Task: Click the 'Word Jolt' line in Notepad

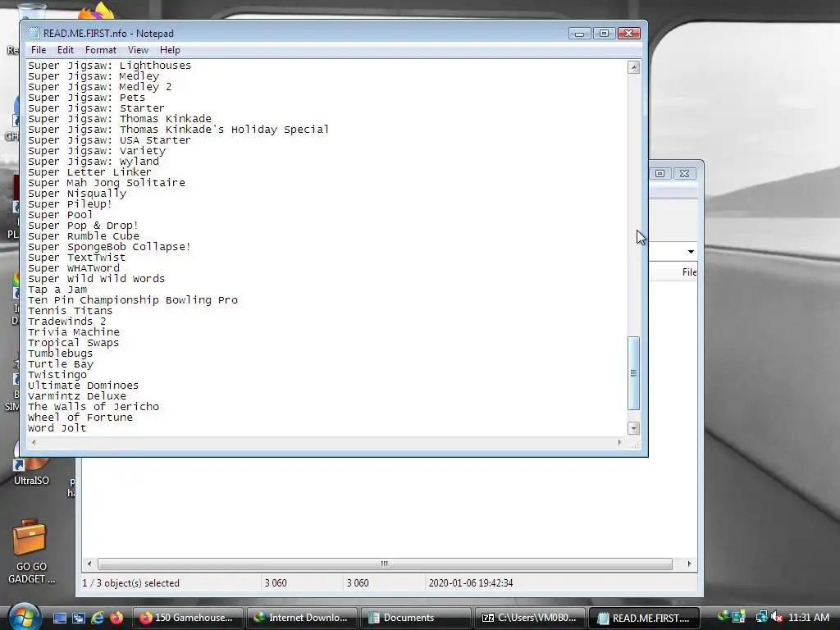Action: tap(57, 428)
